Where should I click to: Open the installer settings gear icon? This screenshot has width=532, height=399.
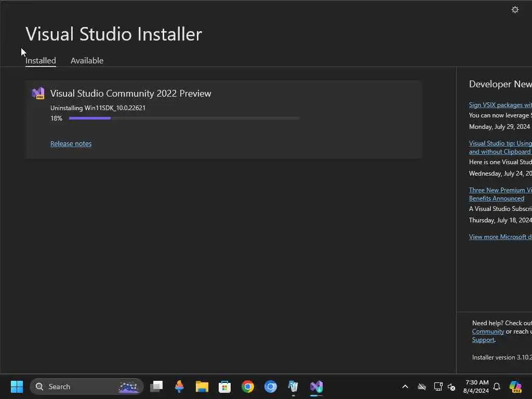click(x=515, y=9)
